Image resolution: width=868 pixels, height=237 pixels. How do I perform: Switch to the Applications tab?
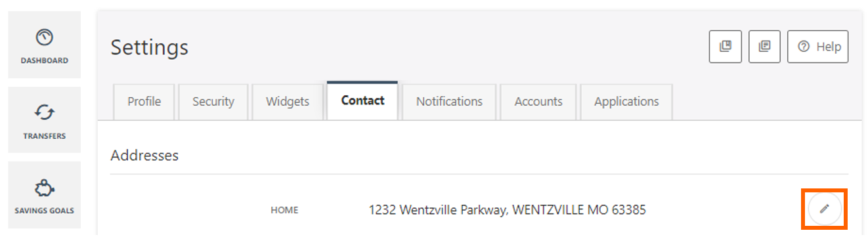(626, 102)
